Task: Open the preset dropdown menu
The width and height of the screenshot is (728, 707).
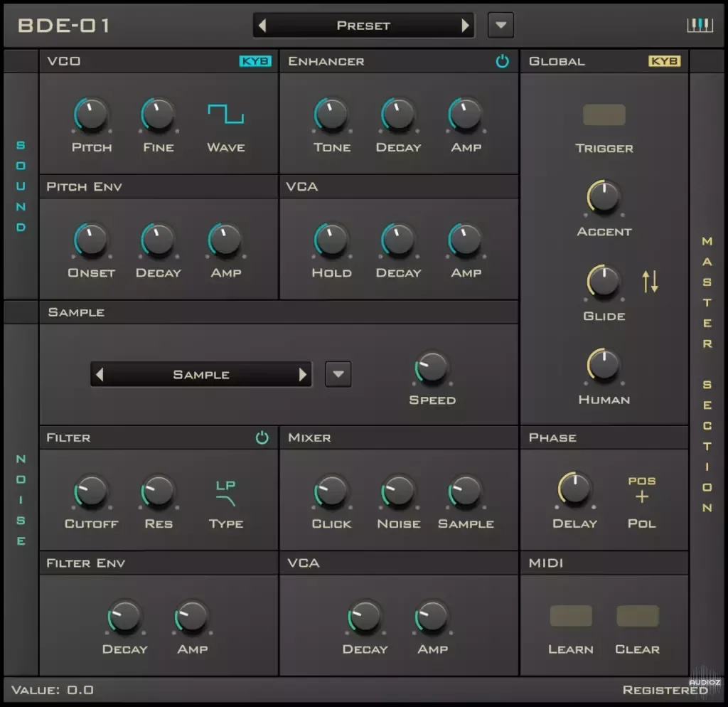Action: (500, 25)
